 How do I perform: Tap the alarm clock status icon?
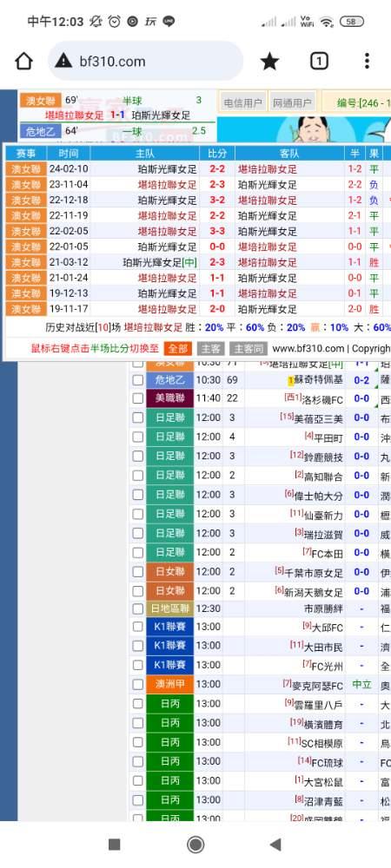click(x=115, y=22)
